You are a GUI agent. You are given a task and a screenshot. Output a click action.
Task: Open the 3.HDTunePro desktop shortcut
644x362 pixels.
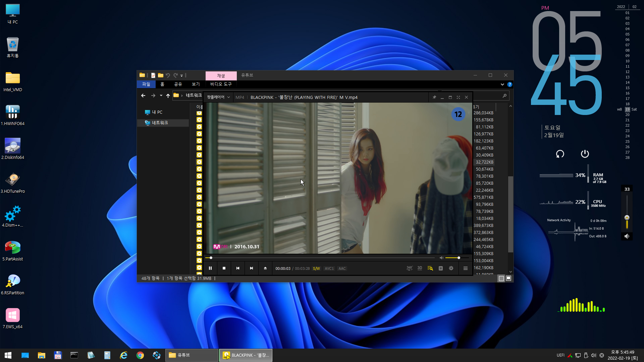(x=13, y=183)
